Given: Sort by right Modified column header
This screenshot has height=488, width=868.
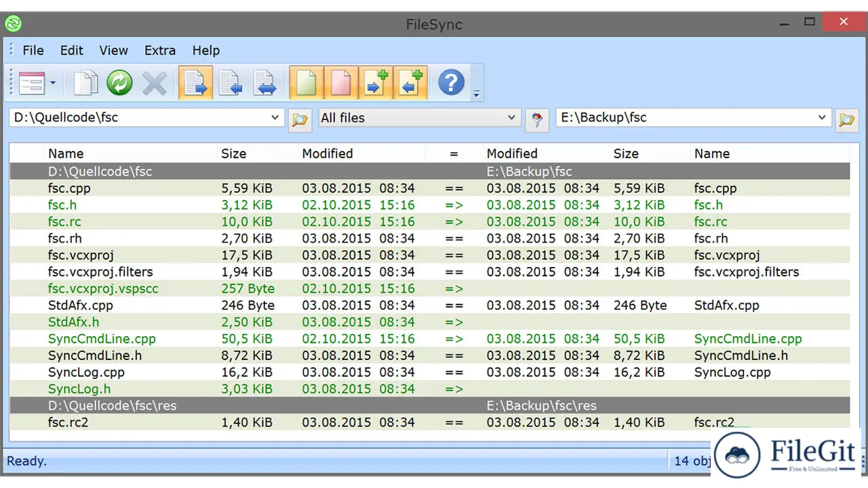Looking at the screenshot, I should 512,153.
